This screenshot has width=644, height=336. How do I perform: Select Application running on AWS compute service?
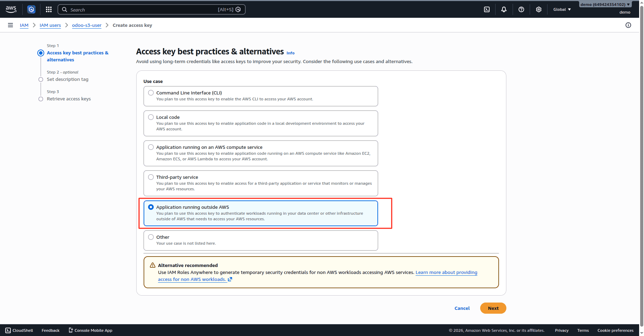[x=261, y=153]
